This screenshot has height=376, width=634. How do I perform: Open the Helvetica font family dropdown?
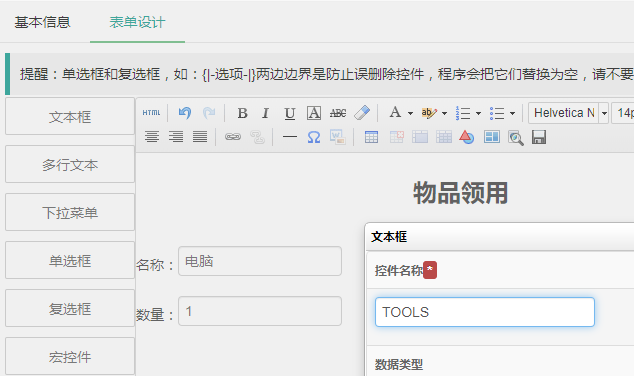(604, 113)
